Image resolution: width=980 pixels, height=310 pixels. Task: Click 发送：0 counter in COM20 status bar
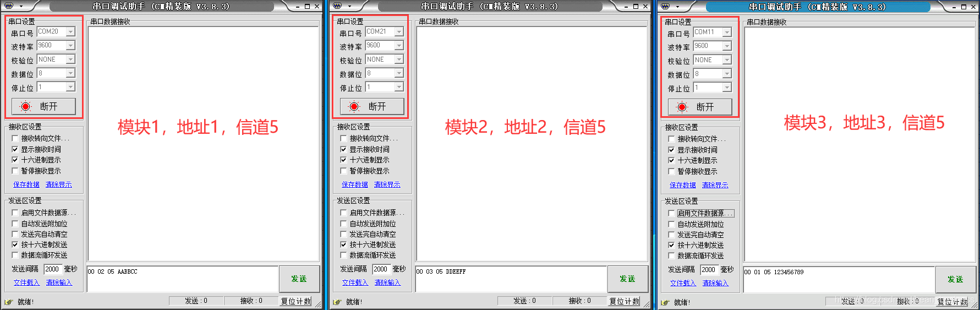coord(196,301)
